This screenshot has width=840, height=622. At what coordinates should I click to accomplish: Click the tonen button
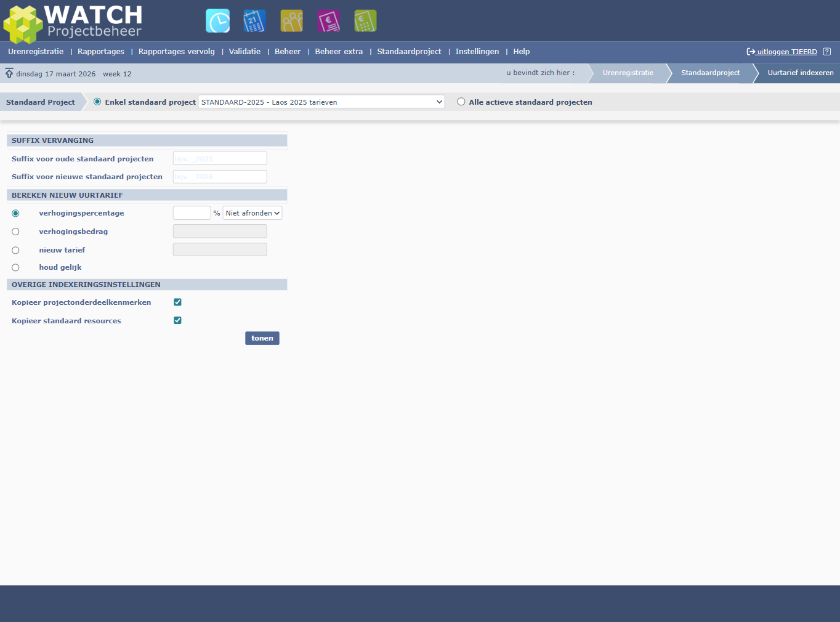(x=262, y=338)
